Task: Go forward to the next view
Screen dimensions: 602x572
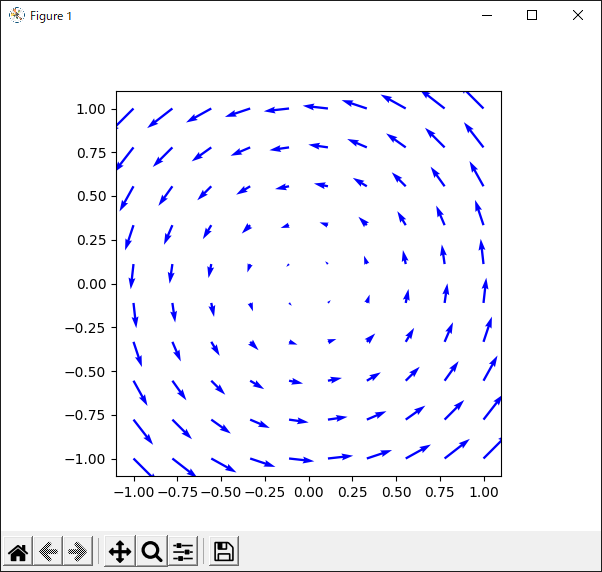Action: (x=77, y=551)
